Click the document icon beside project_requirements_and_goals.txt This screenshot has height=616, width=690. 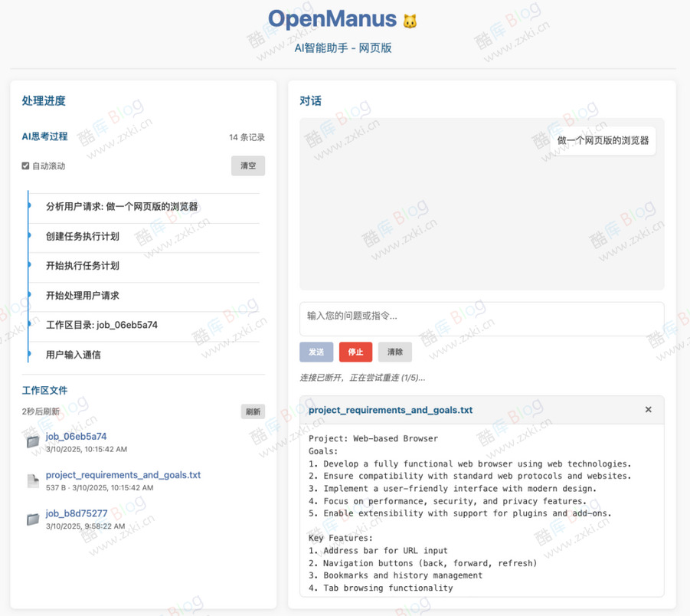coord(32,480)
